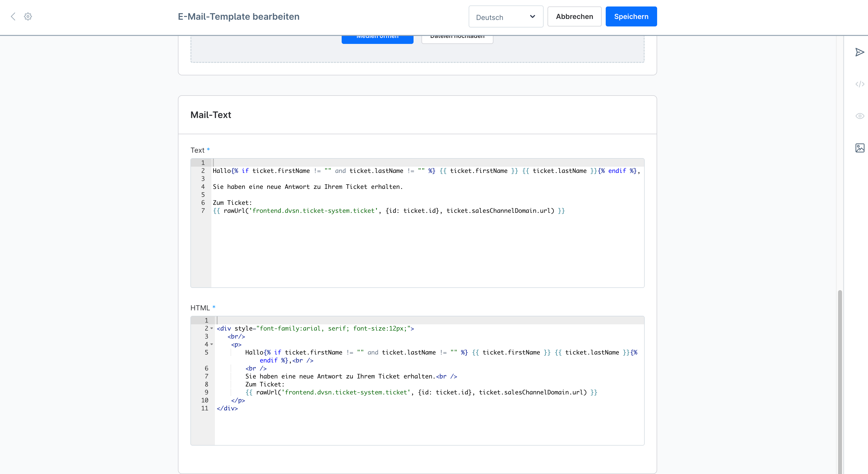Show available variables via code brackets icon
The image size is (868, 474).
tap(860, 84)
